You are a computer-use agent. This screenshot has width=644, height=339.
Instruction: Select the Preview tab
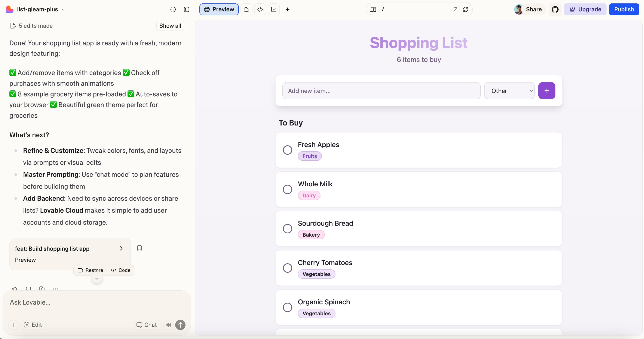point(219,9)
